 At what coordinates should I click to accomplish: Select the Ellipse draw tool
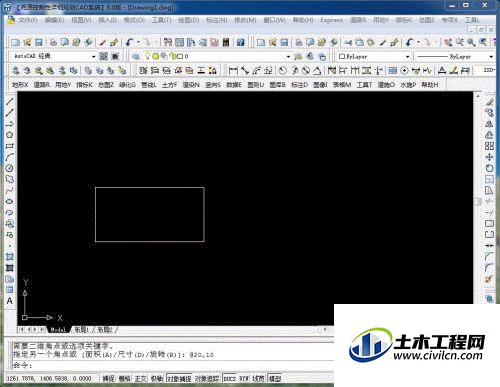pyautogui.click(x=10, y=201)
